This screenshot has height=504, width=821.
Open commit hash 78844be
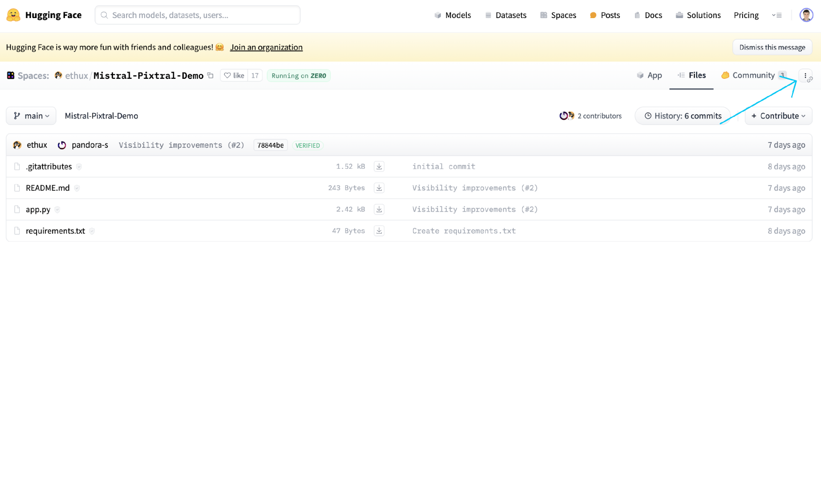pyautogui.click(x=271, y=145)
